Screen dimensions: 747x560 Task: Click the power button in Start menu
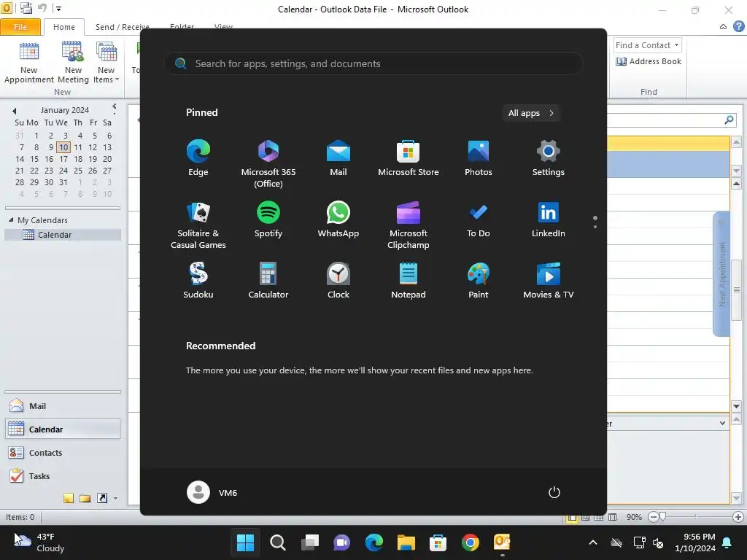(554, 492)
